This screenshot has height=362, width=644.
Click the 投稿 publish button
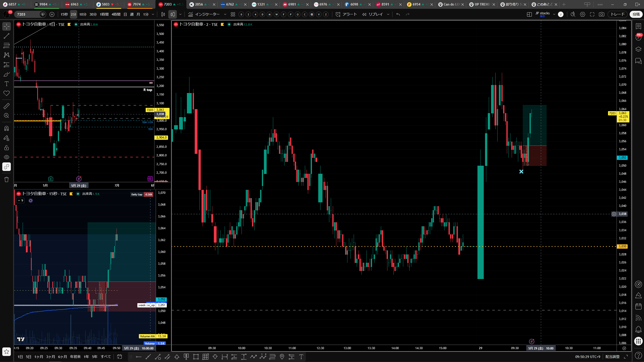636,14
